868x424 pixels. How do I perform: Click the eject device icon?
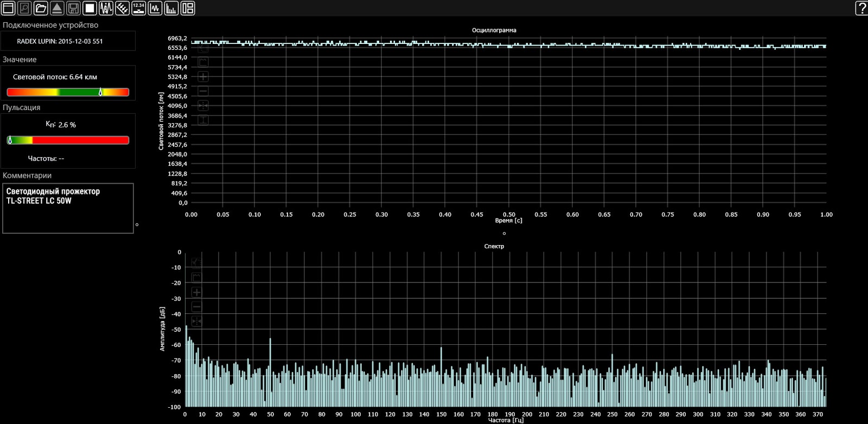(x=57, y=8)
